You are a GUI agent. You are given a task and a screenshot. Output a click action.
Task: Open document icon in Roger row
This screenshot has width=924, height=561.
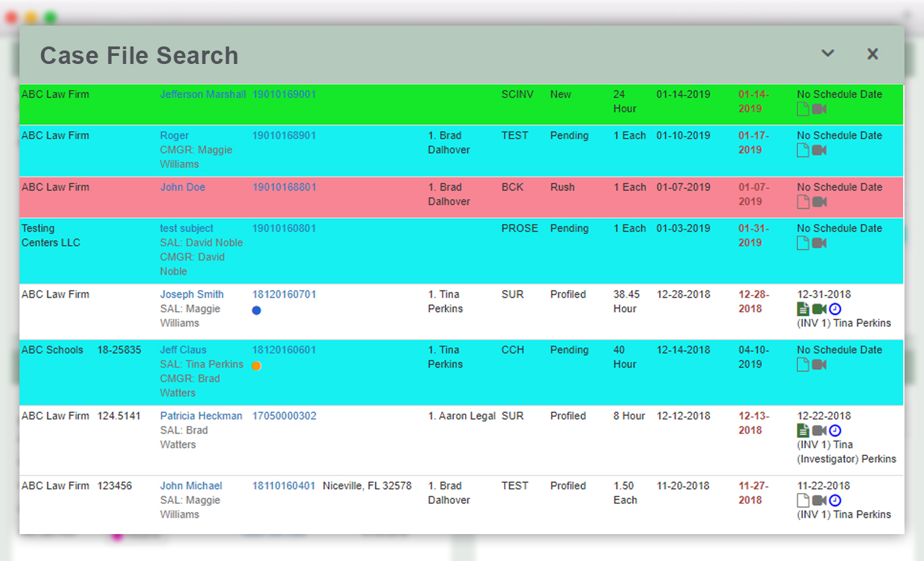tap(803, 150)
